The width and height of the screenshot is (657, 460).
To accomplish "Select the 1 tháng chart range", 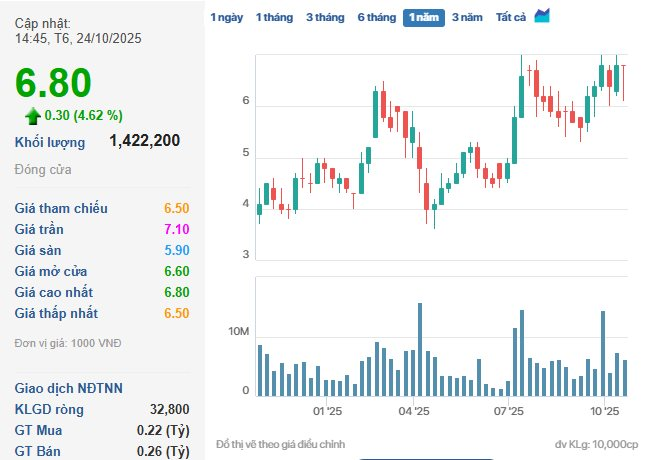I will (x=274, y=17).
